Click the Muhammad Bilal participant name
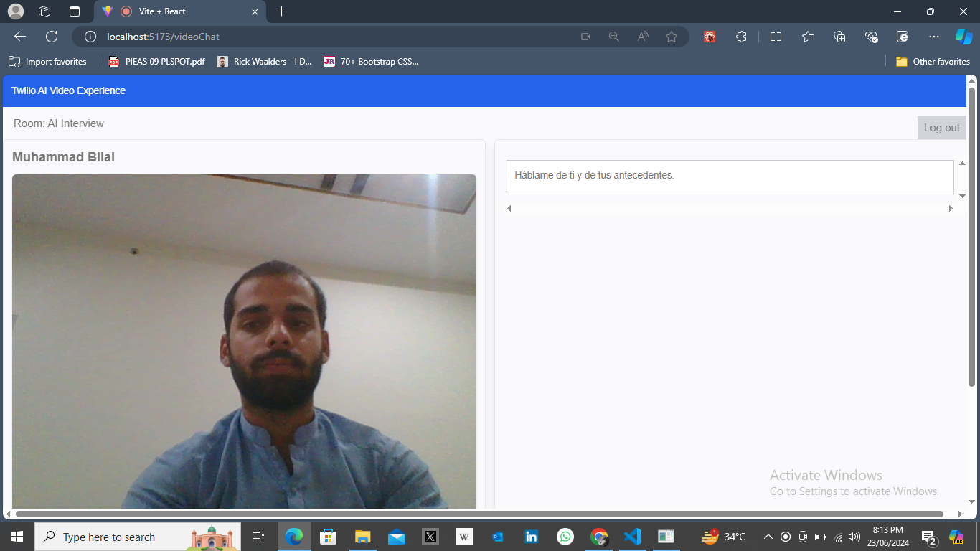980x551 pixels. 63,157
